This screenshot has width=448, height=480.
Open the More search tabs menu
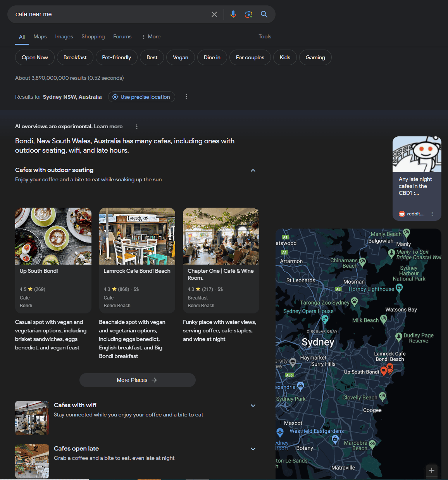point(151,36)
